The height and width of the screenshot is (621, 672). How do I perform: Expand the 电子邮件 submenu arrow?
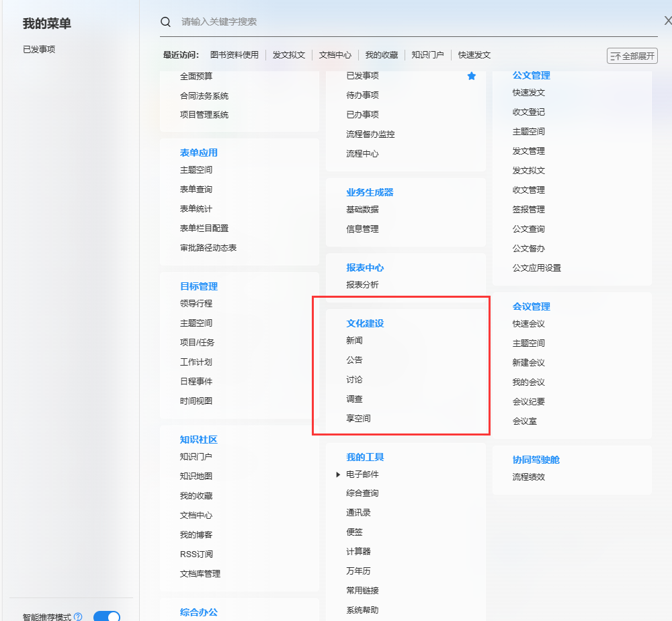(x=339, y=474)
